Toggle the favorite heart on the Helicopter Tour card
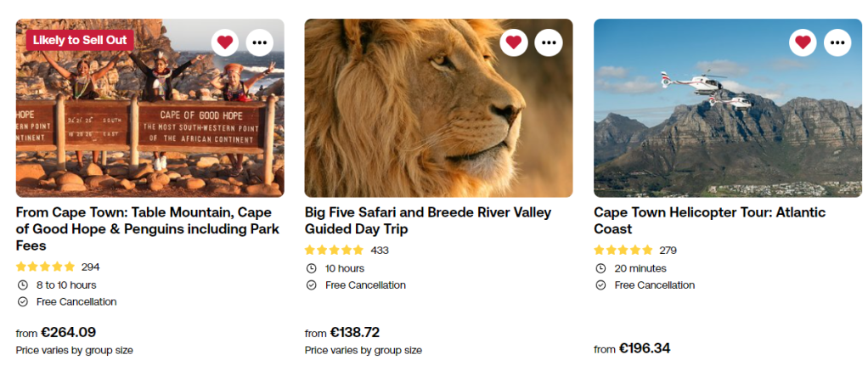Image resolution: width=868 pixels, height=366 pixels. pyautogui.click(x=803, y=42)
